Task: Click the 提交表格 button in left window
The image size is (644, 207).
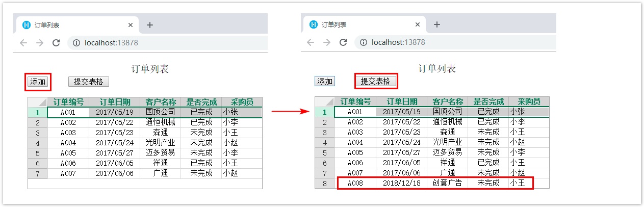Action: pyautogui.click(x=89, y=82)
